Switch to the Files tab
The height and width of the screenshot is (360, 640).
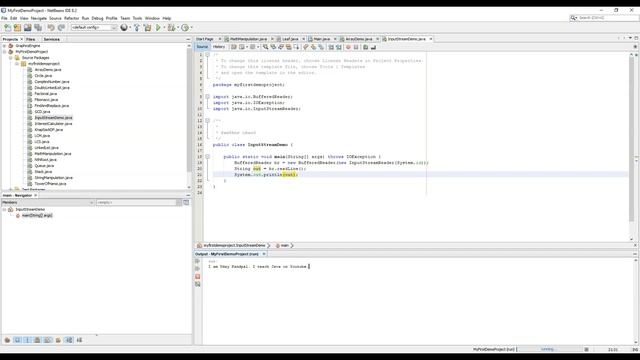coord(31,39)
